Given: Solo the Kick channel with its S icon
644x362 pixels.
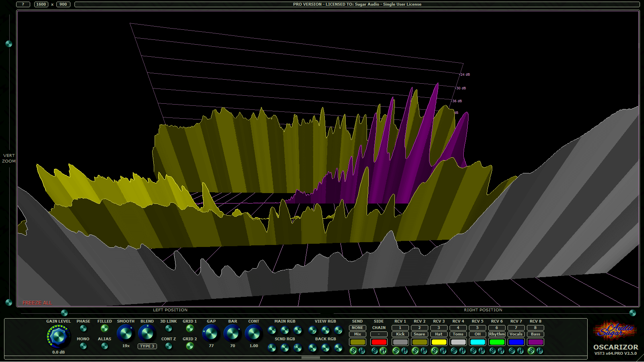Looking at the screenshot, I should click(x=396, y=351).
